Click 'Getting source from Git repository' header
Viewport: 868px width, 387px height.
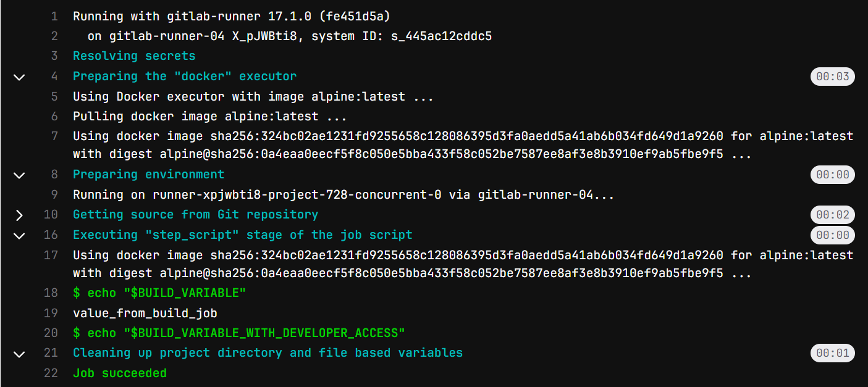[x=195, y=215]
